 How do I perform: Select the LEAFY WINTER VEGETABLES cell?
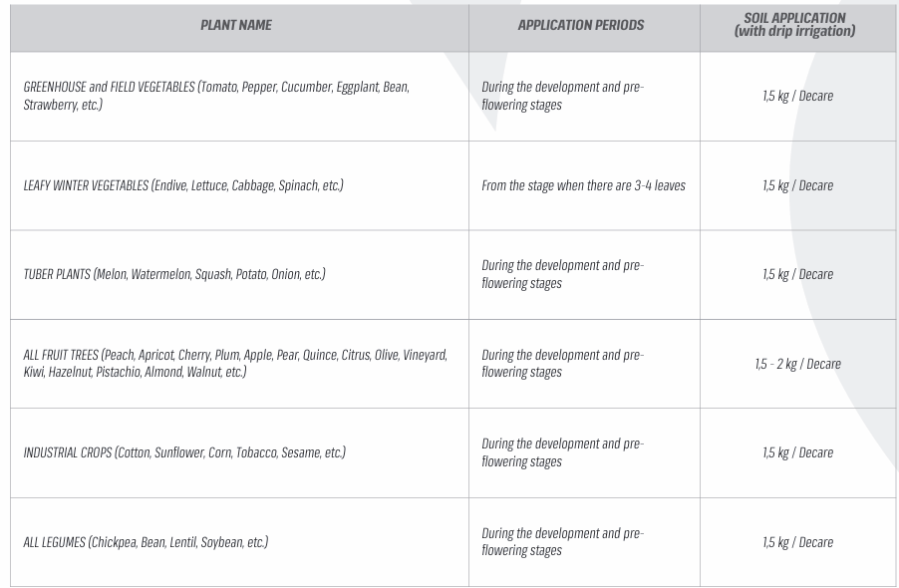[239, 185]
